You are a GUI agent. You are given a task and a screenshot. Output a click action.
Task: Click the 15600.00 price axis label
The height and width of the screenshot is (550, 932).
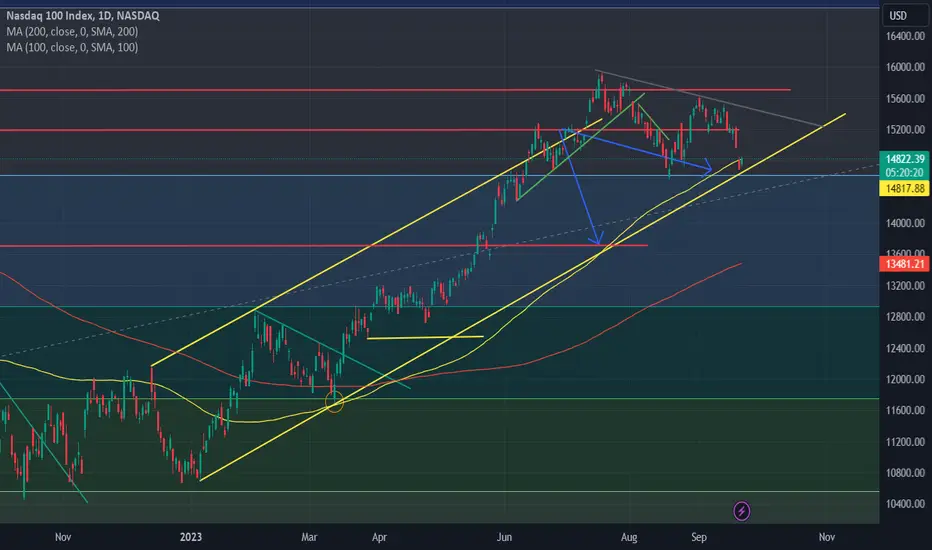point(905,99)
